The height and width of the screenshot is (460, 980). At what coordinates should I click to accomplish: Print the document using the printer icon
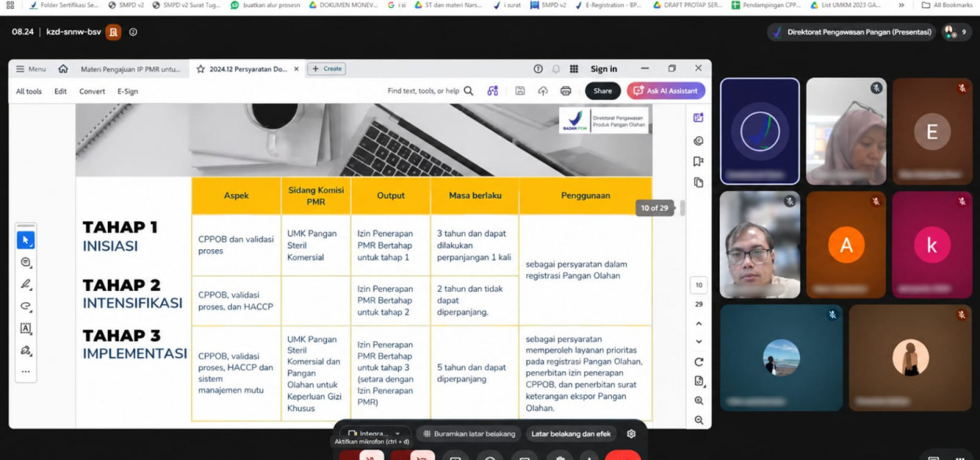click(x=566, y=91)
